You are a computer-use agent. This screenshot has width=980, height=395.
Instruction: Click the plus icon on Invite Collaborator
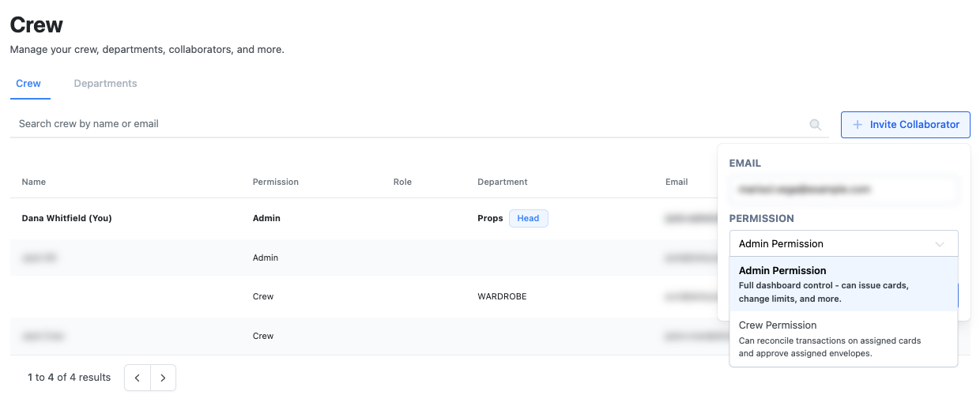pyautogui.click(x=857, y=125)
